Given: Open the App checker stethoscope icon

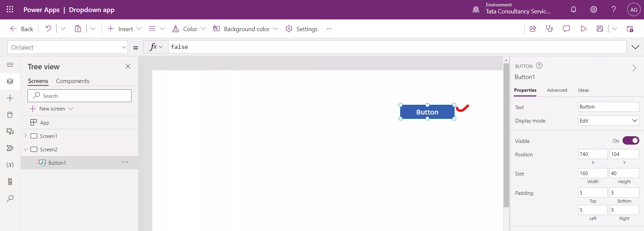Looking at the screenshot, I should 549,29.
